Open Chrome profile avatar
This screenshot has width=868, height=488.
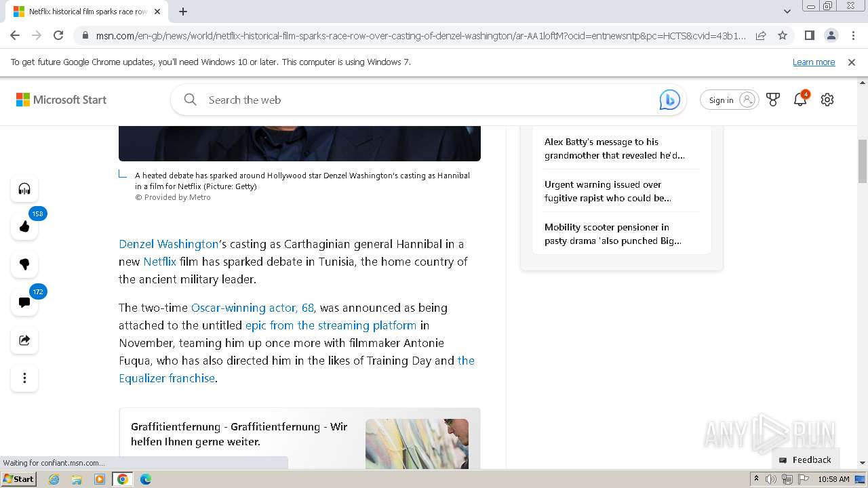(831, 35)
